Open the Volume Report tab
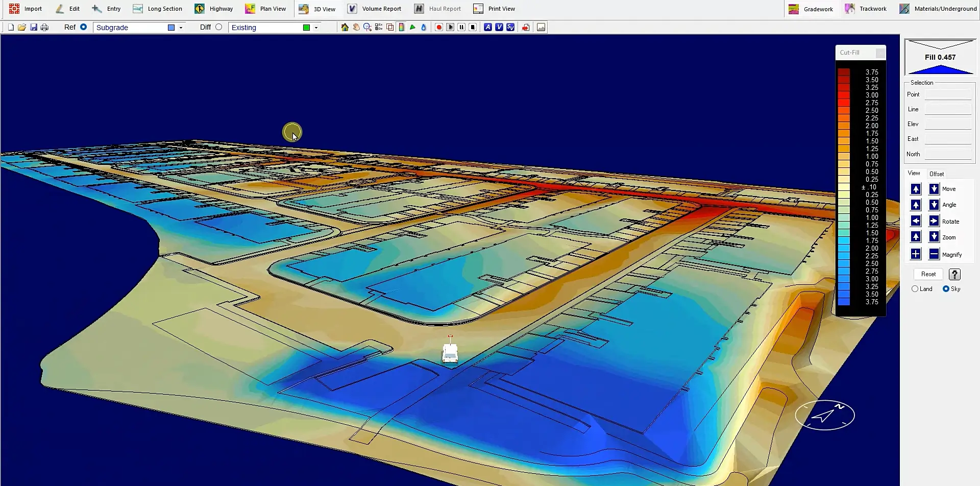The width and height of the screenshot is (980, 486). click(x=374, y=9)
